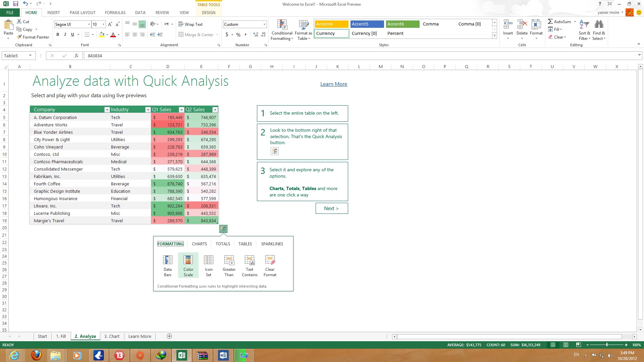Screen dimensions: 644x362
Task: Decrease the font size
Action: click(117, 24)
